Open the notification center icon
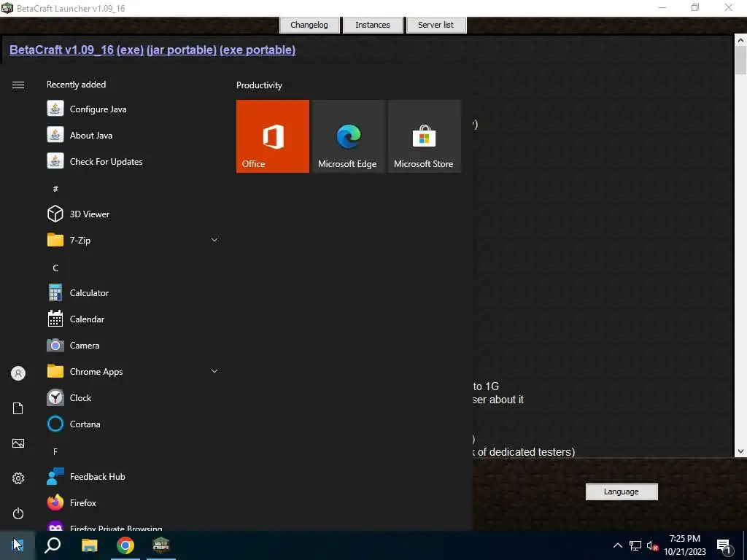Image resolution: width=747 pixels, height=560 pixels. [x=724, y=546]
